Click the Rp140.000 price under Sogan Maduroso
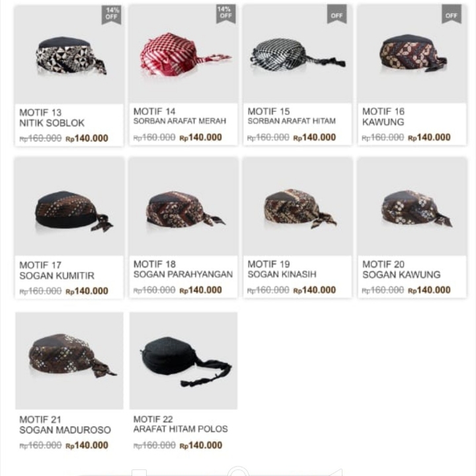The height and width of the screenshot is (476, 476). [x=87, y=446]
